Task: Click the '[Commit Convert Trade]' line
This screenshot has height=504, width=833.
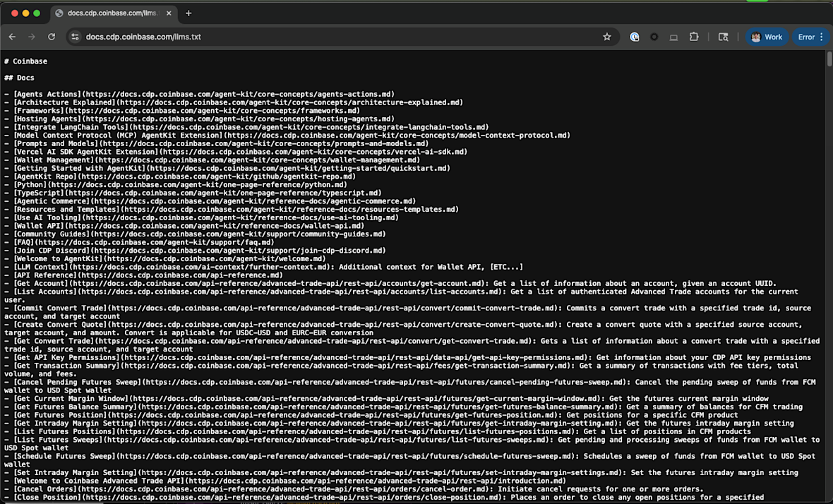Action: click(407, 312)
